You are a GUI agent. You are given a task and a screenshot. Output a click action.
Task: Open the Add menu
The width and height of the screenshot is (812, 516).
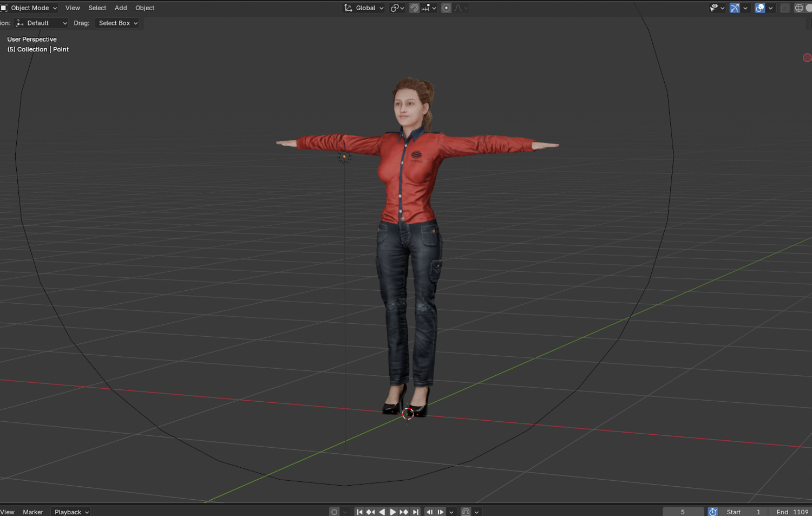121,8
